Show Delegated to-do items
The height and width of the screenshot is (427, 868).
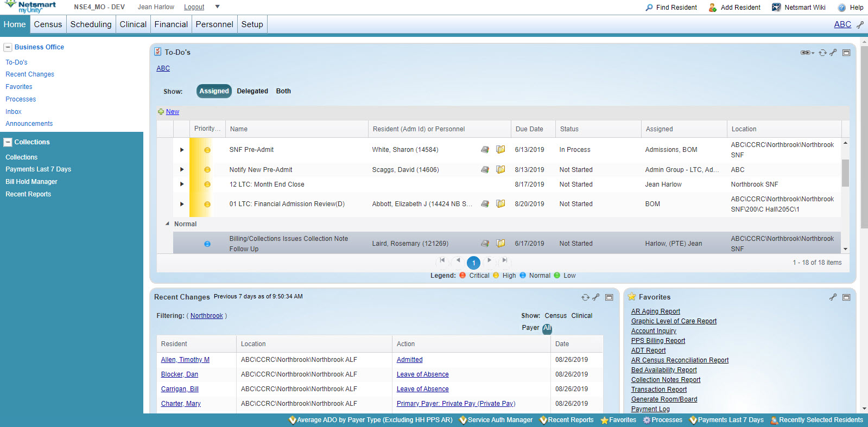[x=252, y=91]
